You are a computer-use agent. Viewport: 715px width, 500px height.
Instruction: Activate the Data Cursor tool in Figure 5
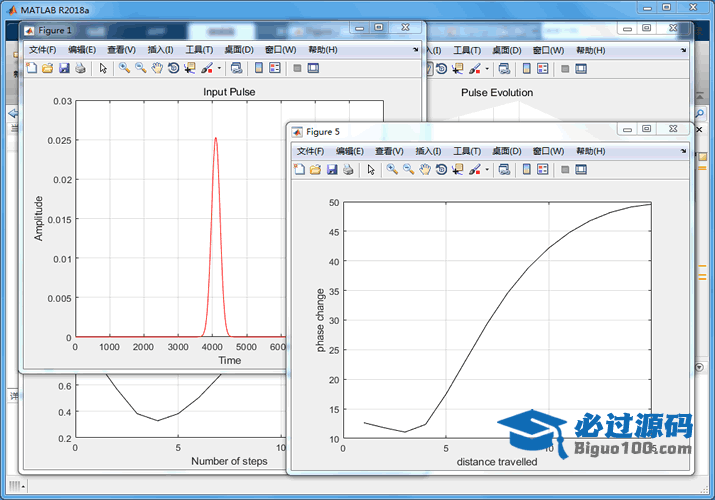pos(458,170)
